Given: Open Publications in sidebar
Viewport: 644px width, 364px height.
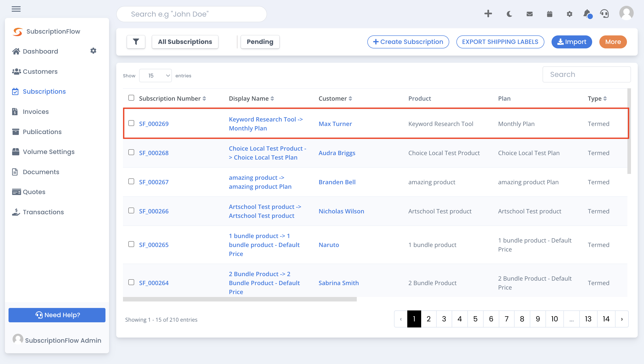Looking at the screenshot, I should tap(37, 132).
